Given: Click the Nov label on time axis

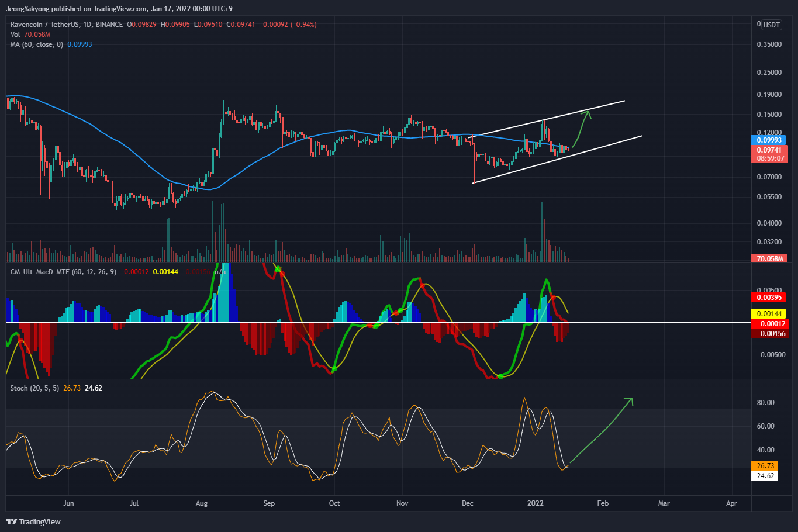Looking at the screenshot, I should pyautogui.click(x=402, y=503).
